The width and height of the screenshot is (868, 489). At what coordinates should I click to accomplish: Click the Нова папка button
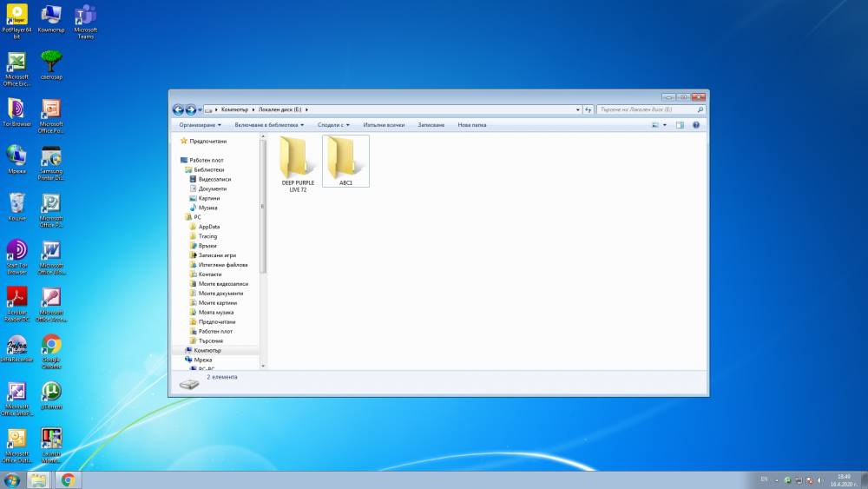(471, 125)
